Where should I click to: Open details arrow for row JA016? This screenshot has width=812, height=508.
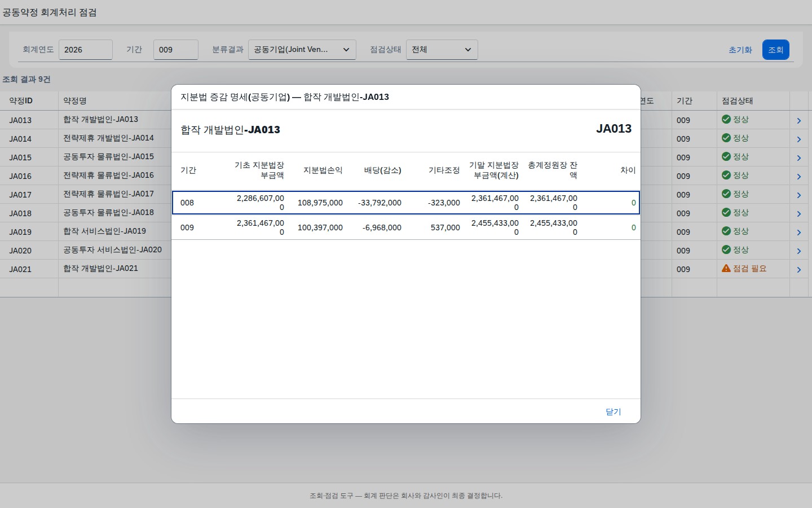[799, 176]
